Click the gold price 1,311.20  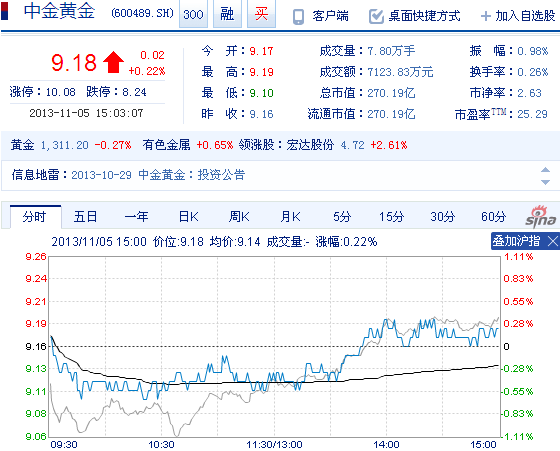pos(64,145)
